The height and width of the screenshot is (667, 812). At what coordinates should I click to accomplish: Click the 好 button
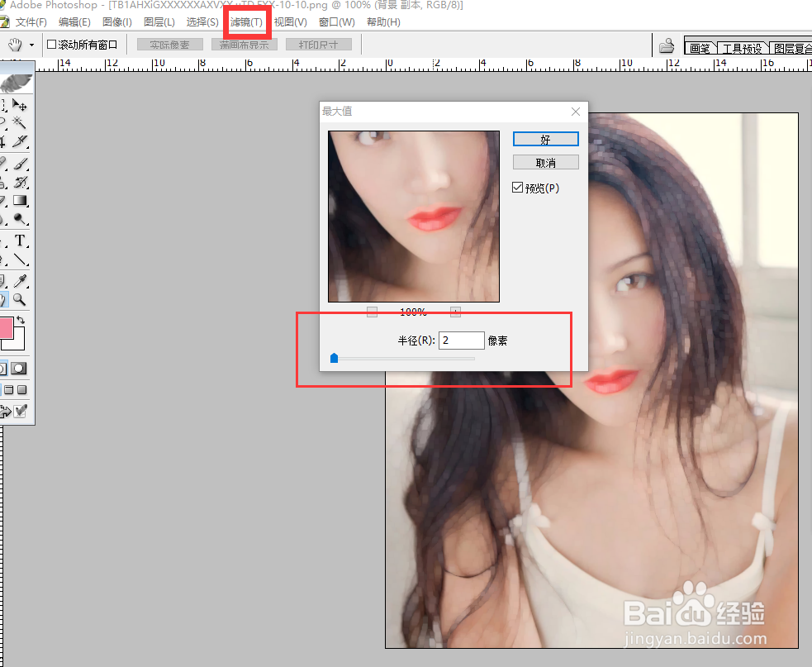(x=545, y=139)
